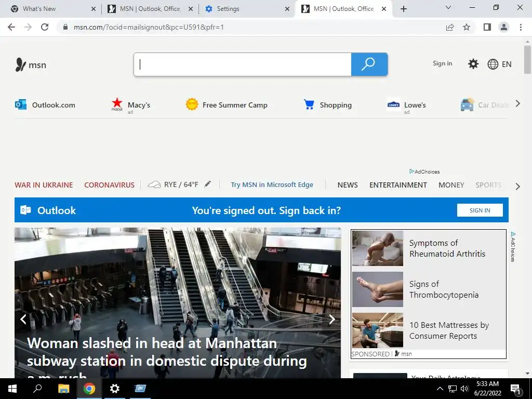Click the blue search magnifier button

[x=369, y=64]
